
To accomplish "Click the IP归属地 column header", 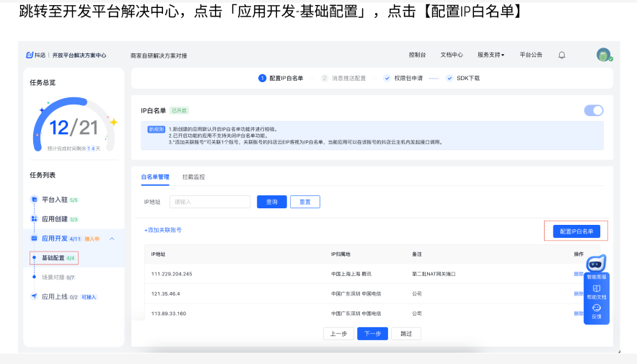I will 341,254.
